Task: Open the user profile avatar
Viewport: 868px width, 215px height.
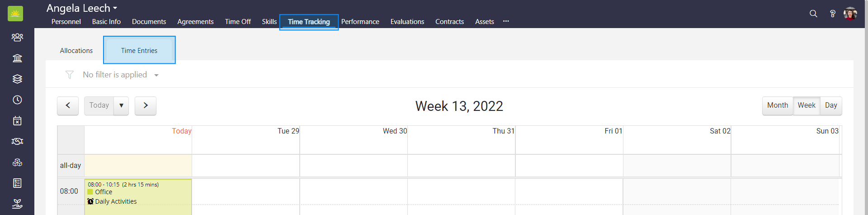Action: [x=850, y=14]
